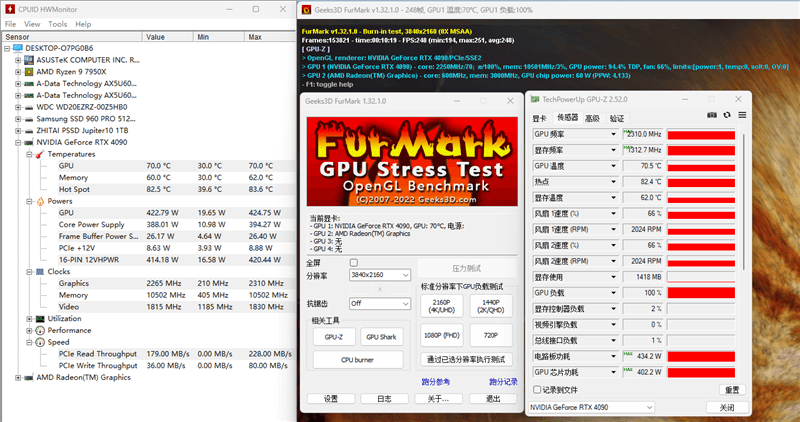Click the AMD Ryzen 9 7950X CPU icon

pos(29,71)
